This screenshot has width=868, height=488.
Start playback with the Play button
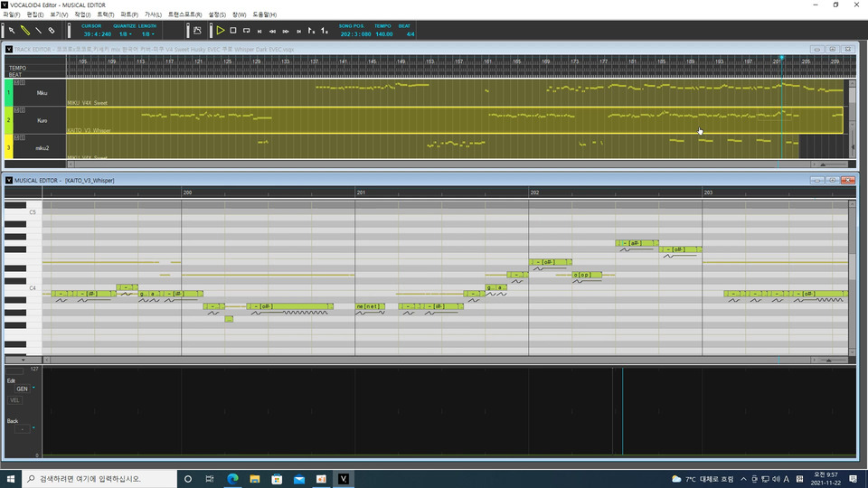tap(221, 31)
